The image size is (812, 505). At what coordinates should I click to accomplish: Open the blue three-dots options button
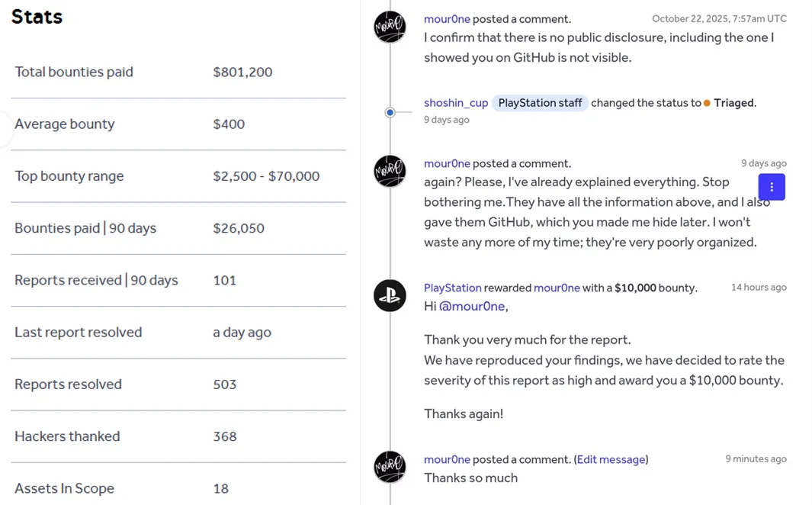[x=772, y=187]
